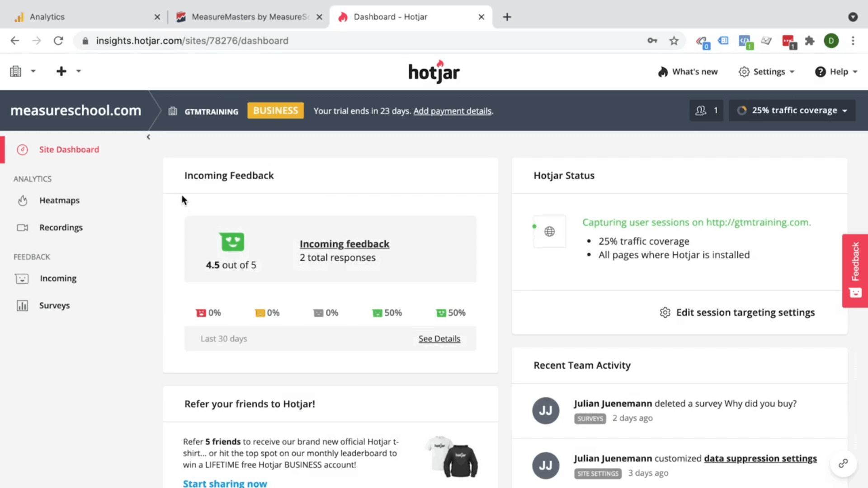Select Recordings in the sidebar
The height and width of the screenshot is (488, 868).
[61, 227]
